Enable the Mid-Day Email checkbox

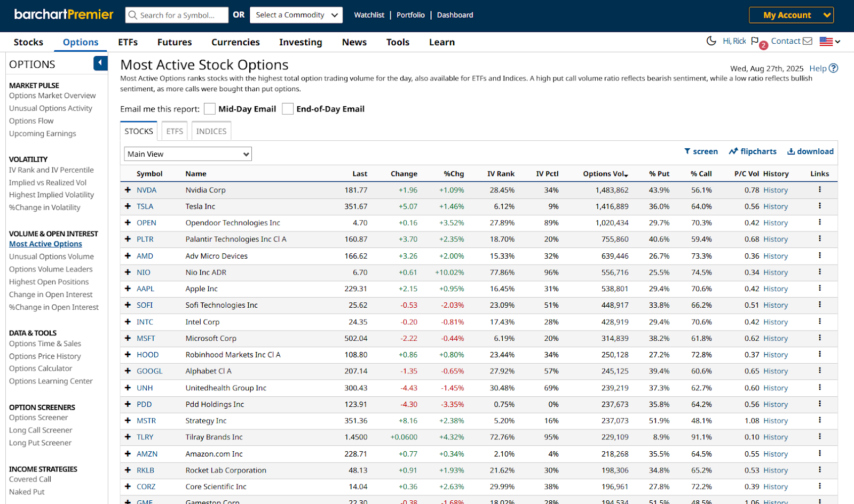[210, 109]
